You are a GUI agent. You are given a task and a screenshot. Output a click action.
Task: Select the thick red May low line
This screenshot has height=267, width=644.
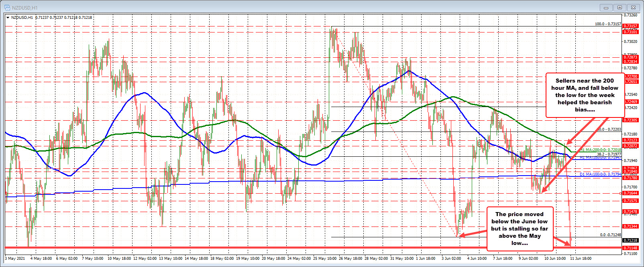(281, 248)
